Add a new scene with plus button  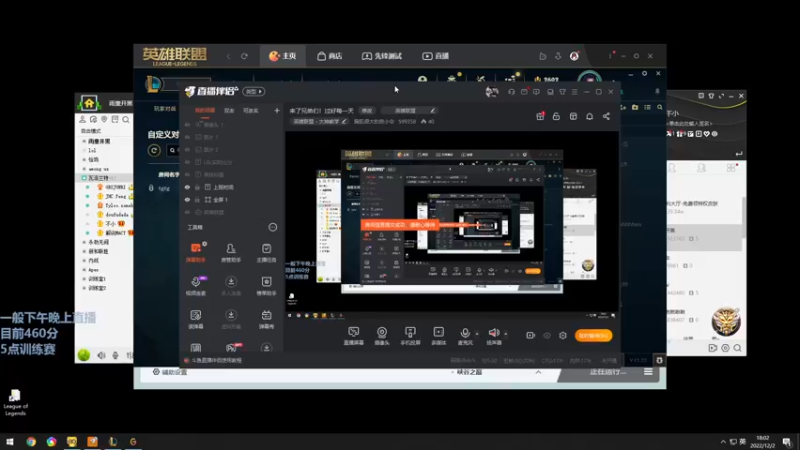(277, 110)
